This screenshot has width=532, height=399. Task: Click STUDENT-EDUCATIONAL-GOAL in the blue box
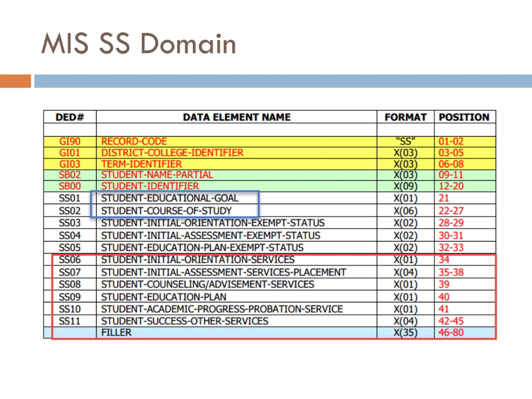pos(170,198)
